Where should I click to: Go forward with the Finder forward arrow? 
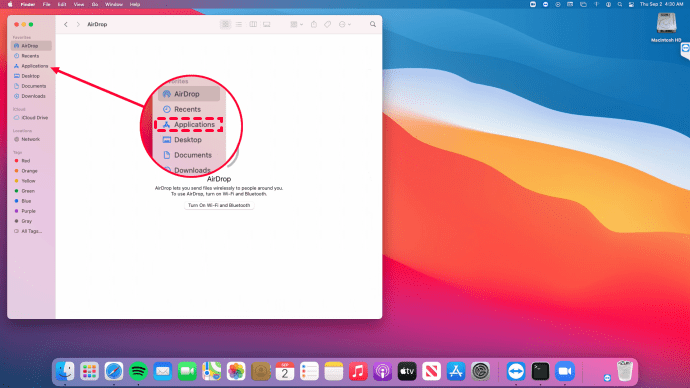(78, 25)
